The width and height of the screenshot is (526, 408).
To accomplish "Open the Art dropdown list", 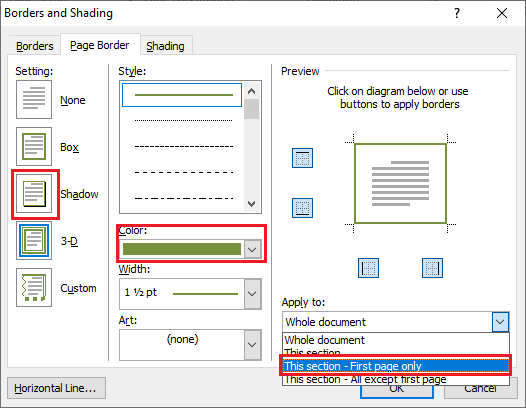I will coord(252,345).
